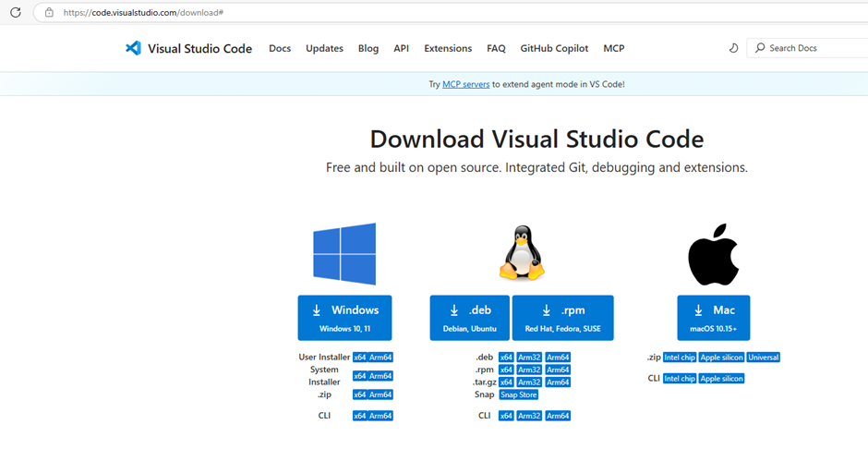Select Windows CLI x64 link

click(360, 416)
